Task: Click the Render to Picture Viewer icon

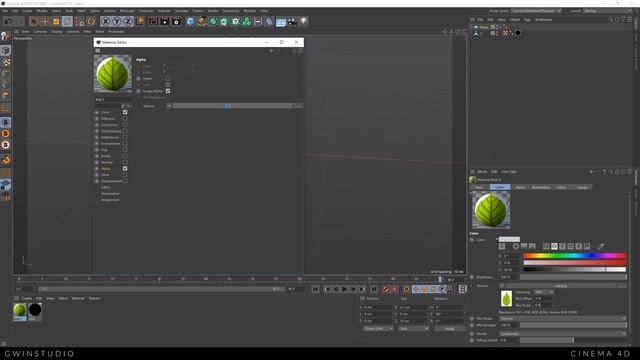Action: pyautogui.click(x=165, y=21)
